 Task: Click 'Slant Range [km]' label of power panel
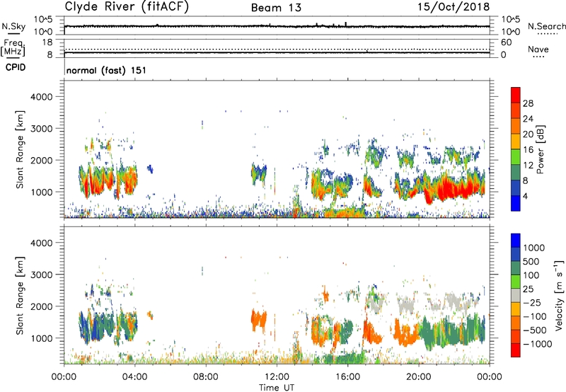20,149
